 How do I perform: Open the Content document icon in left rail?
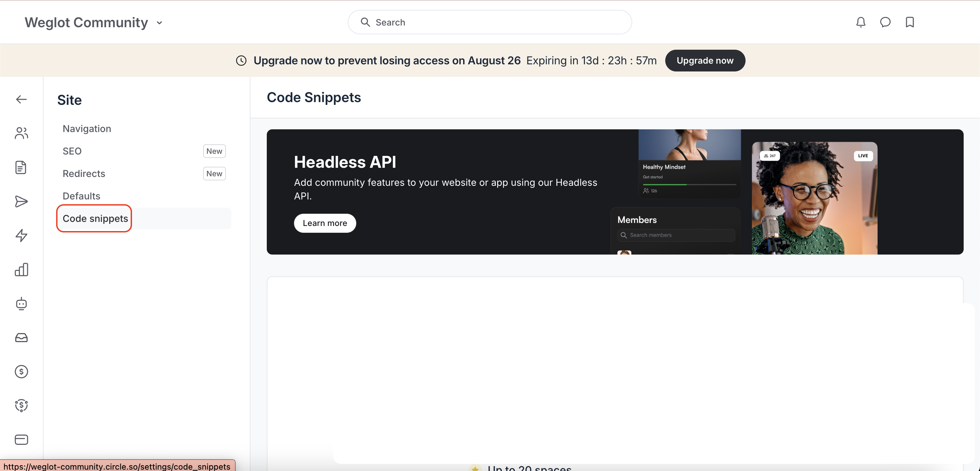[21, 167]
